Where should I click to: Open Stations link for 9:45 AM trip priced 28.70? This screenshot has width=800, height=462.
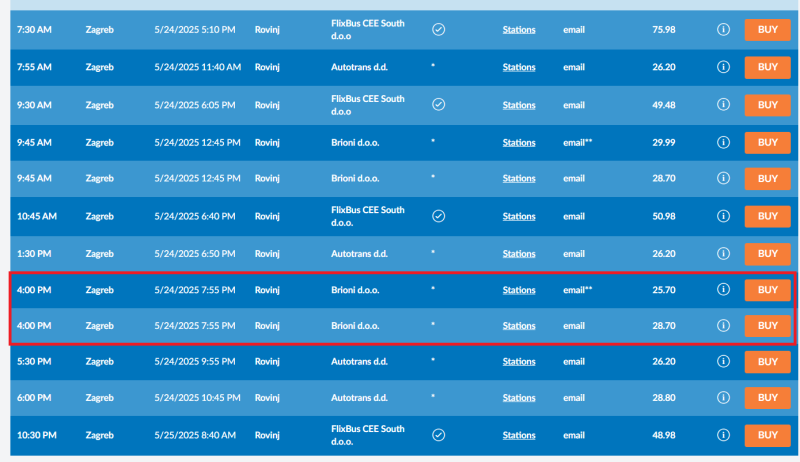pyautogui.click(x=519, y=179)
